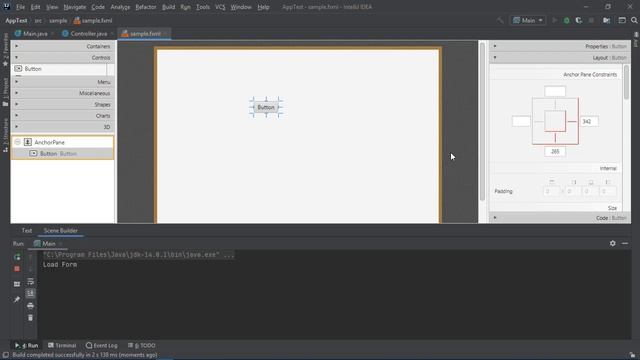Screen dimensions: 640x360
Task: Open the Event Log tool window
Action: (102, 345)
